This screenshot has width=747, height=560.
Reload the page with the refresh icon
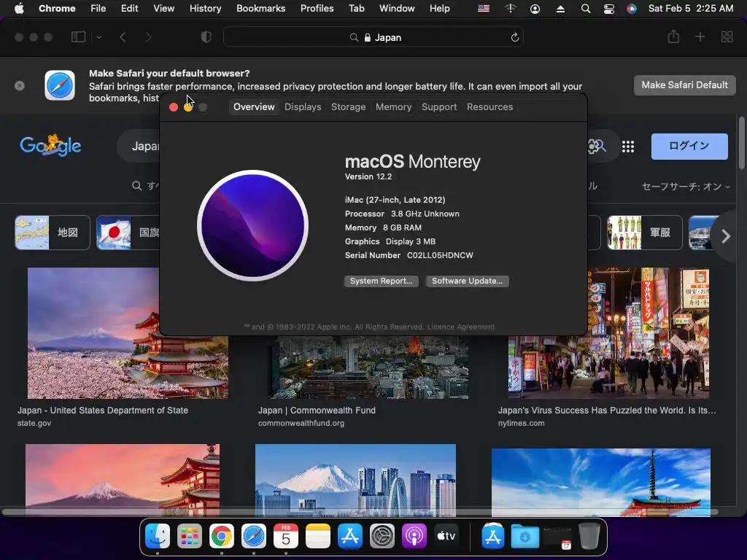[x=514, y=37]
